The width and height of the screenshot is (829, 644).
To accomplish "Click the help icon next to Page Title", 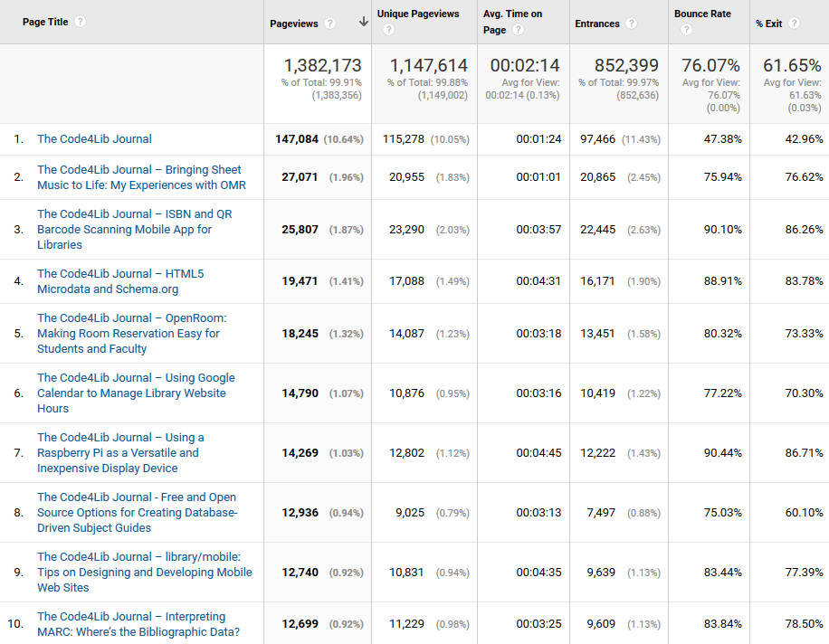I will [x=81, y=22].
